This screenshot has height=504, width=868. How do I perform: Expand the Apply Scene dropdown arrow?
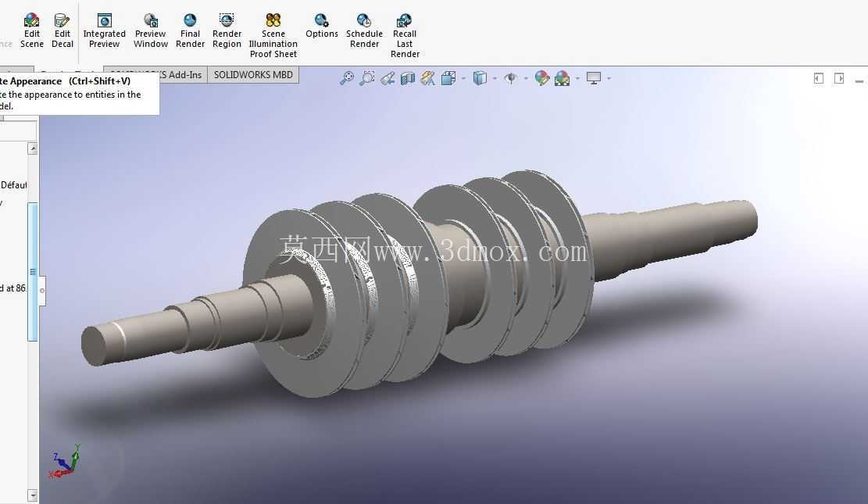coord(577,78)
